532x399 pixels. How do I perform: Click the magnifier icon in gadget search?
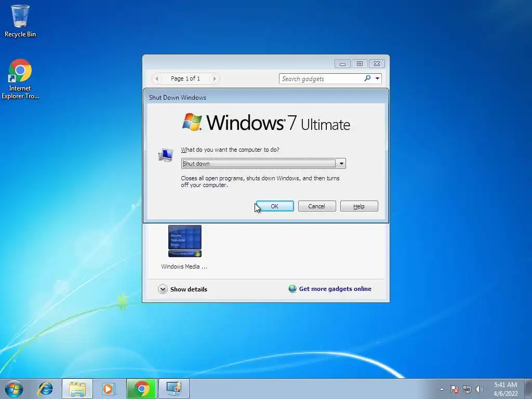(x=367, y=78)
